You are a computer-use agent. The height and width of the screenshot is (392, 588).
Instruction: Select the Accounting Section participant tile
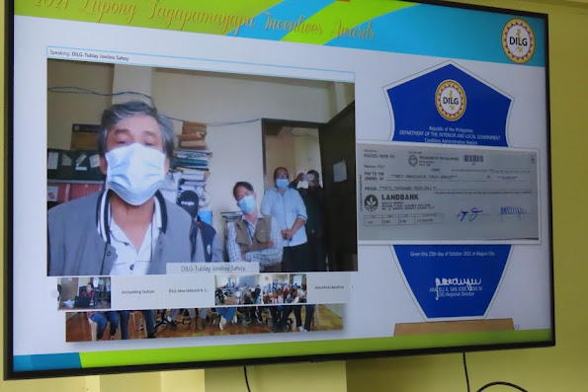[x=137, y=291]
